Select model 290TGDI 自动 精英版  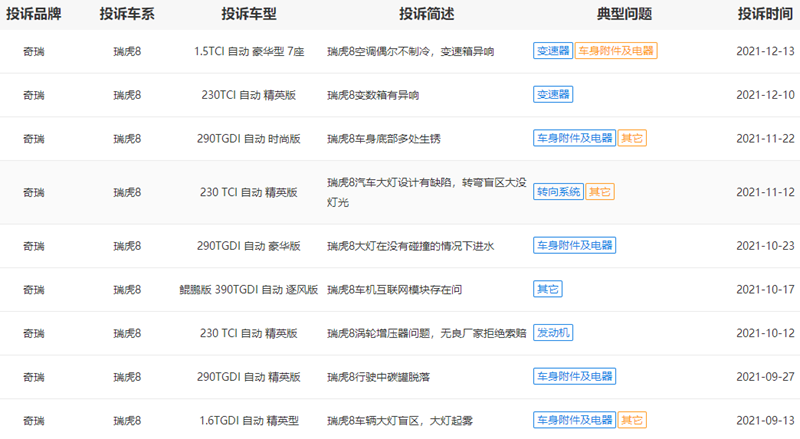tap(249, 377)
